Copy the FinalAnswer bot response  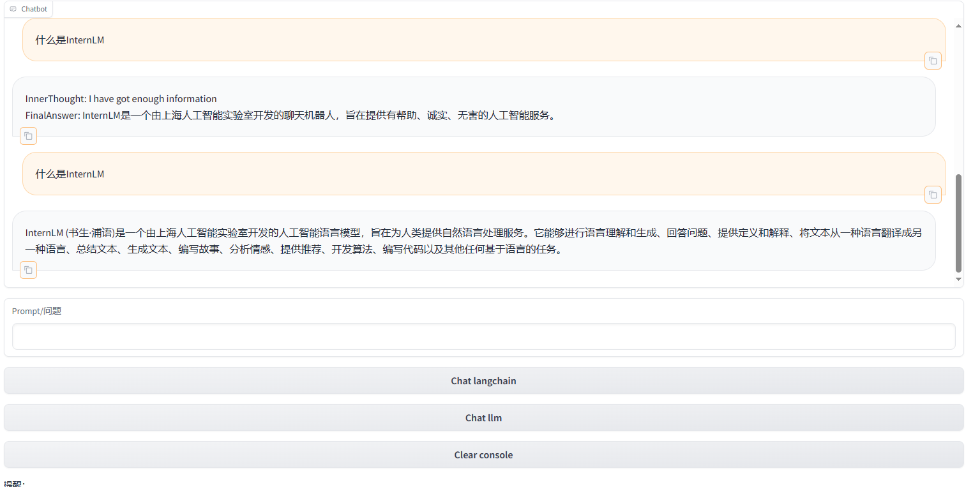[28, 136]
